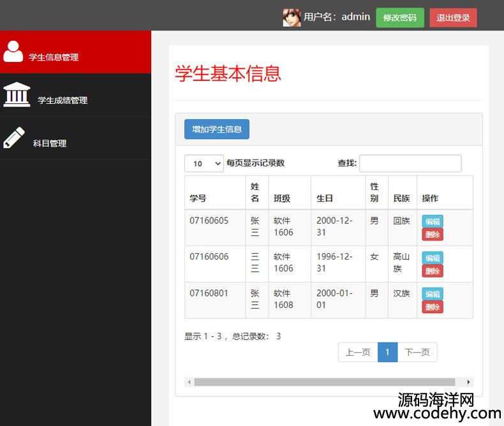
Task: Click the 显示 1 - 3 record summary text
Action: [x=233, y=336]
